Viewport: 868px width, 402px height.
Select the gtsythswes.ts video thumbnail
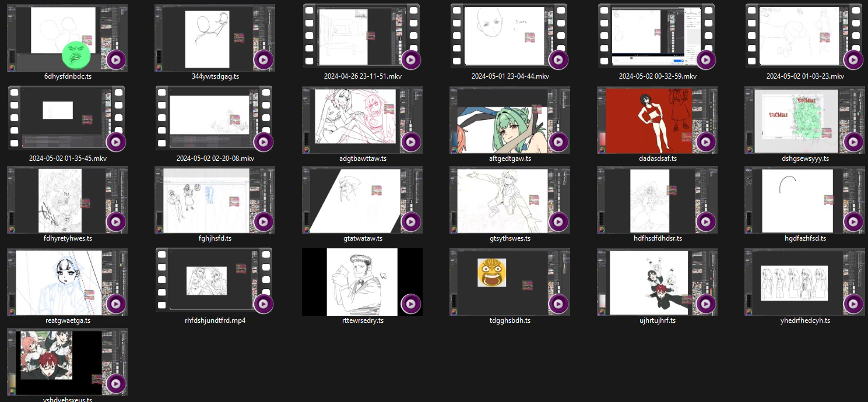[509, 200]
